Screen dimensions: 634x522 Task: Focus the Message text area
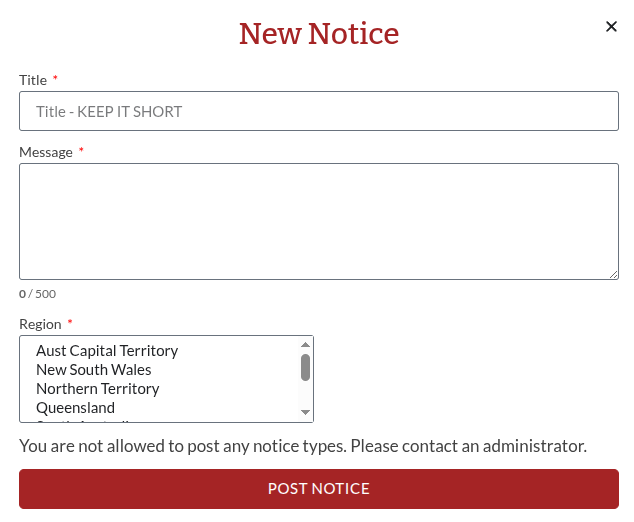tap(318, 221)
